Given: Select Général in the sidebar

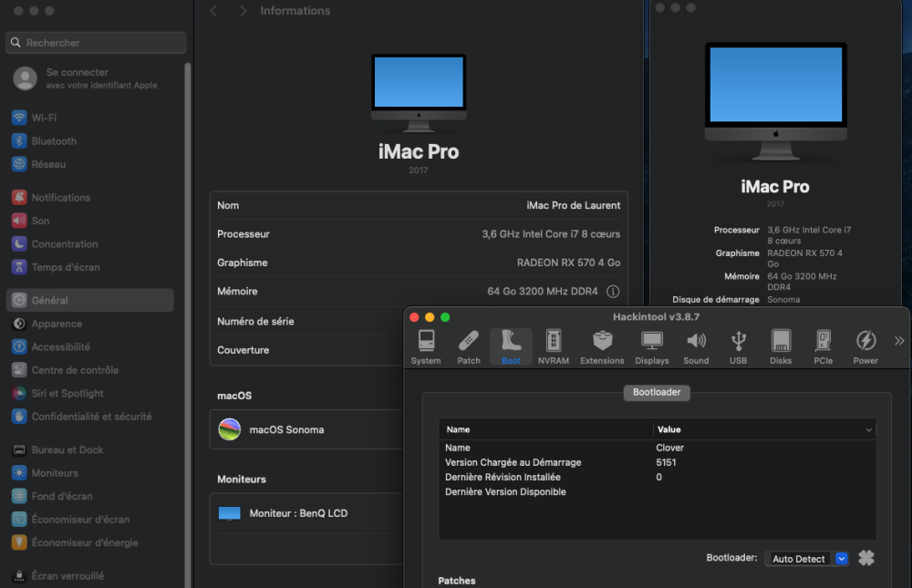Looking at the screenshot, I should click(90, 300).
